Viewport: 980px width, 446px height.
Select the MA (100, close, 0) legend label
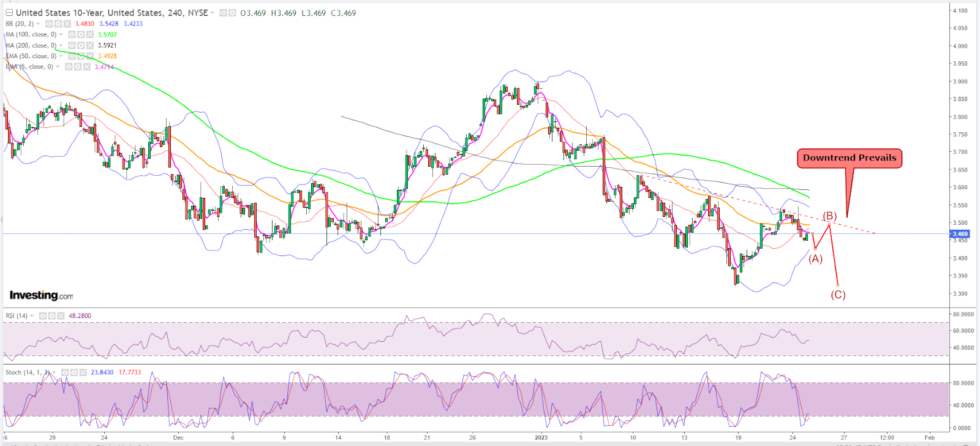click(31, 34)
